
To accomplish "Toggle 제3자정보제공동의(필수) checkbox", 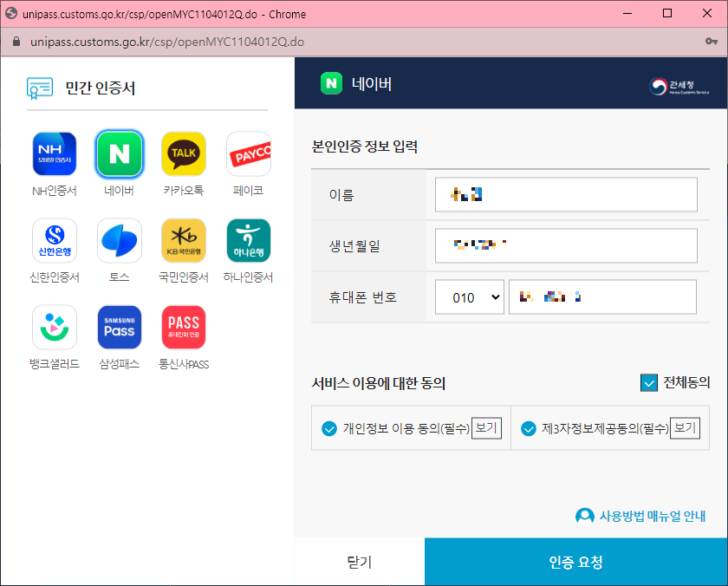I will [529, 428].
